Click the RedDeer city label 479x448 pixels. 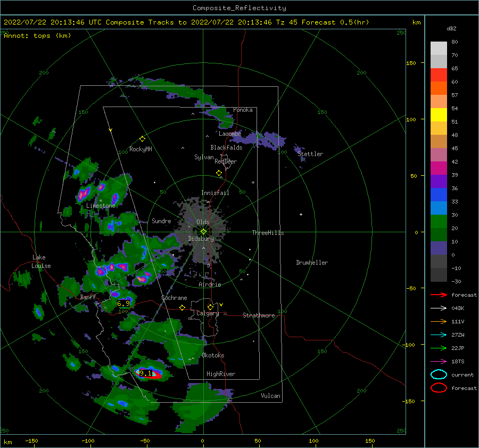click(x=226, y=161)
